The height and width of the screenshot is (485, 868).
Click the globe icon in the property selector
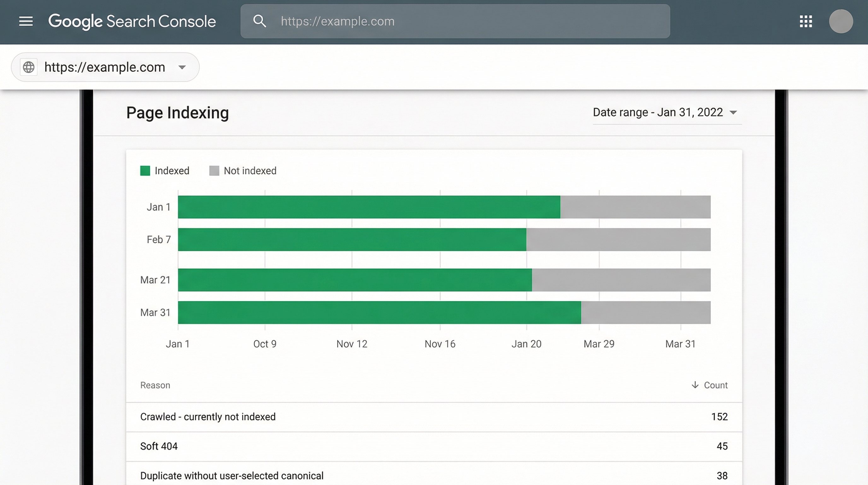tap(28, 67)
